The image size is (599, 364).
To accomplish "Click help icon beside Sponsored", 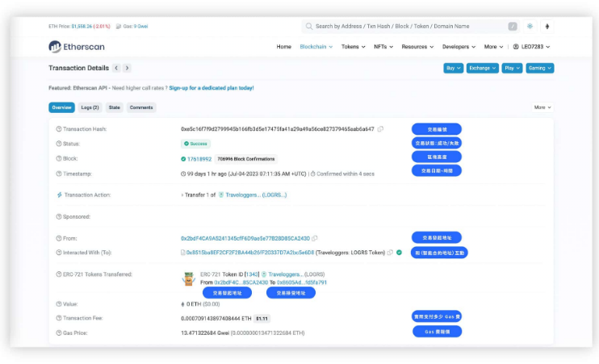I will tap(59, 216).
